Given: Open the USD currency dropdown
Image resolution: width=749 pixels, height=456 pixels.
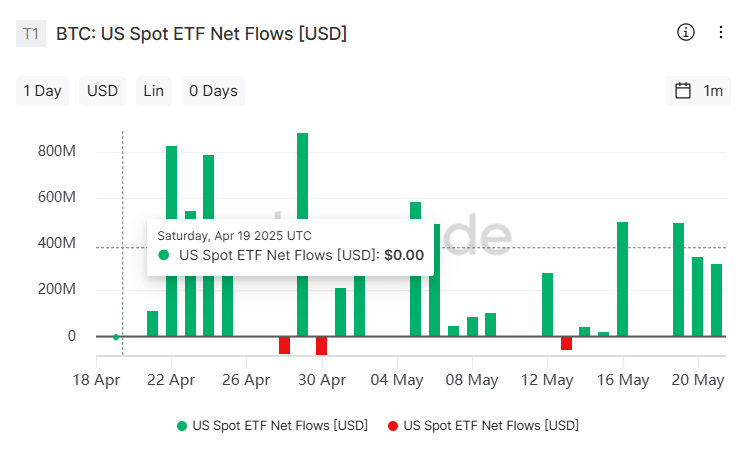Looking at the screenshot, I should coord(102,91).
